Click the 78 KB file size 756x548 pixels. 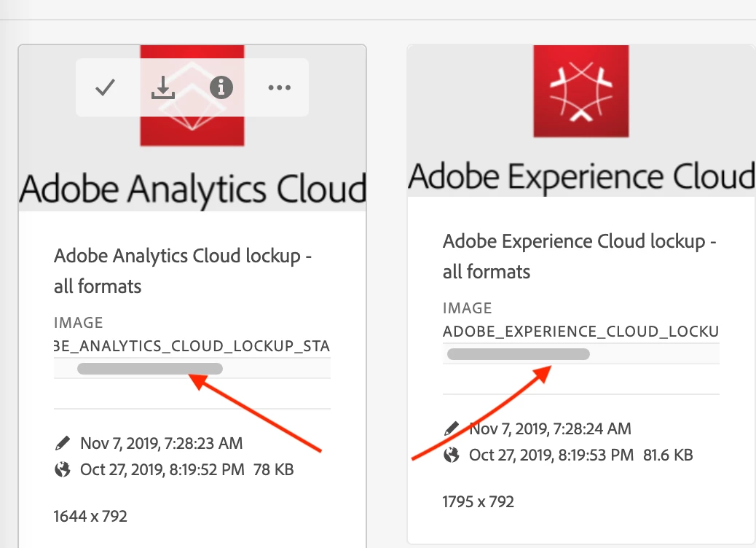(x=273, y=469)
